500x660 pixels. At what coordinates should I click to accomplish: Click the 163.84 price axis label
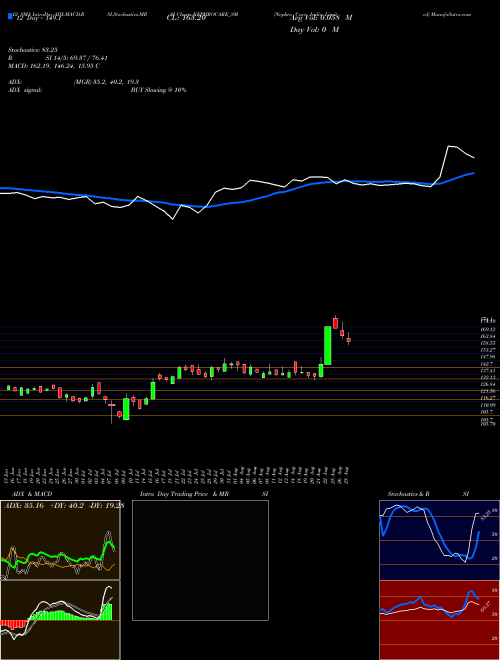click(x=489, y=336)
